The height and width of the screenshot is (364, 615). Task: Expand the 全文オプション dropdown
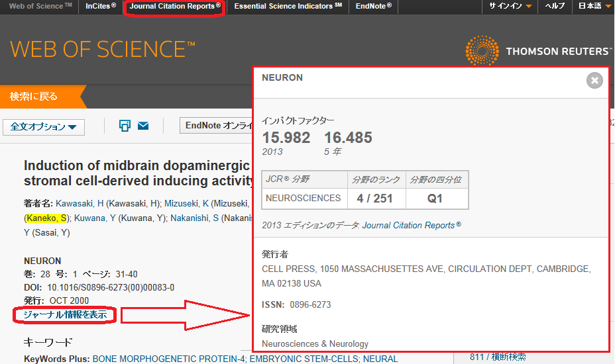click(x=44, y=127)
